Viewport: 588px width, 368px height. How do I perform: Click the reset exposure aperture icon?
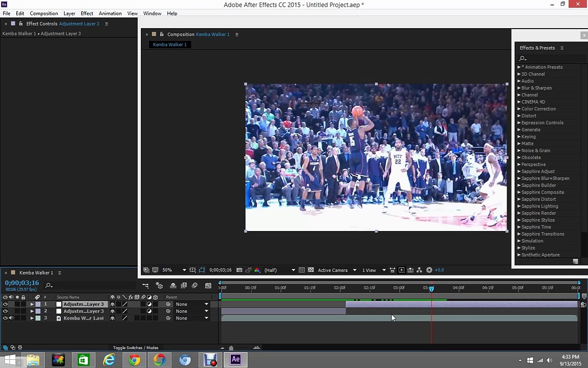(429, 270)
